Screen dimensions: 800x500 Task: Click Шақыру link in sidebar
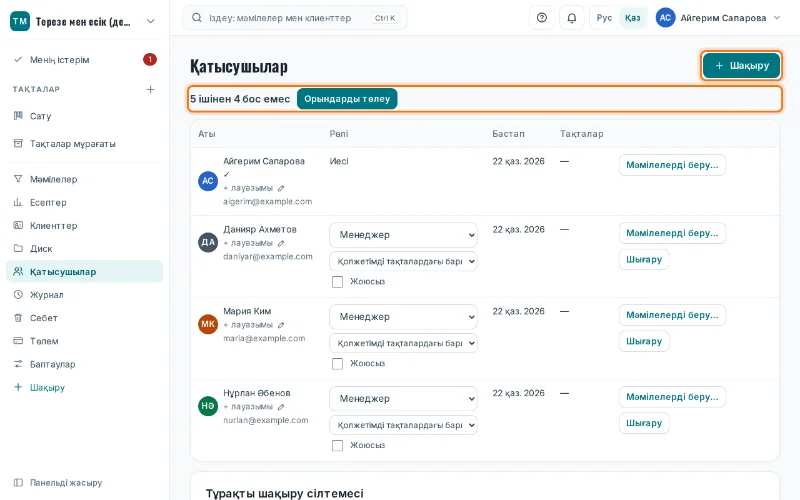point(85,387)
